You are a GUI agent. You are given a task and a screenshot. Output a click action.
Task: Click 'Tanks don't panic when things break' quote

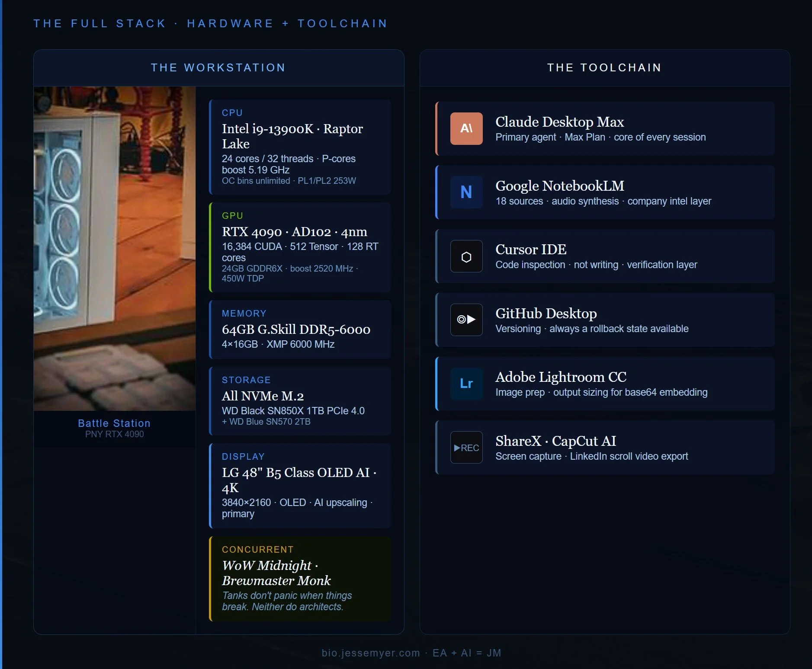(x=287, y=601)
